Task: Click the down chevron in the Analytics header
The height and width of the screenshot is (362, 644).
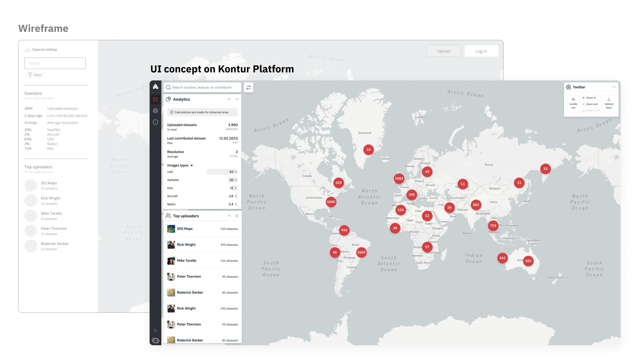Action: click(237, 99)
